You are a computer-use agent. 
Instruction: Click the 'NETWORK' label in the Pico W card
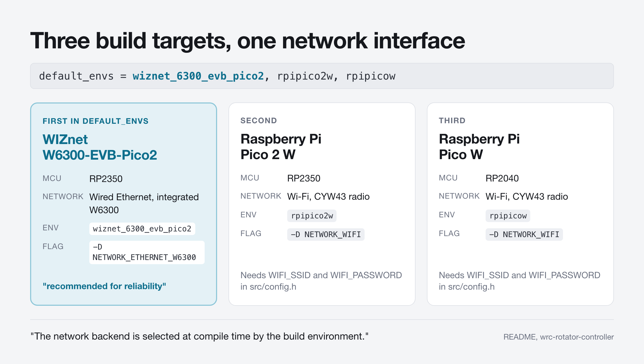pos(459,196)
